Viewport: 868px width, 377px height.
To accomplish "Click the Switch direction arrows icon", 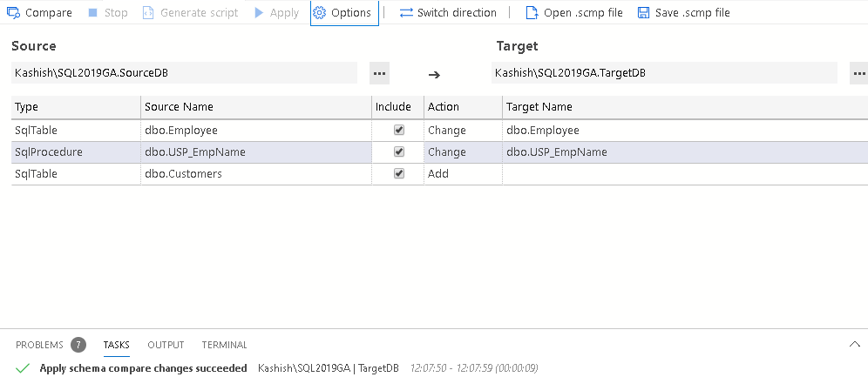I will pyautogui.click(x=406, y=13).
